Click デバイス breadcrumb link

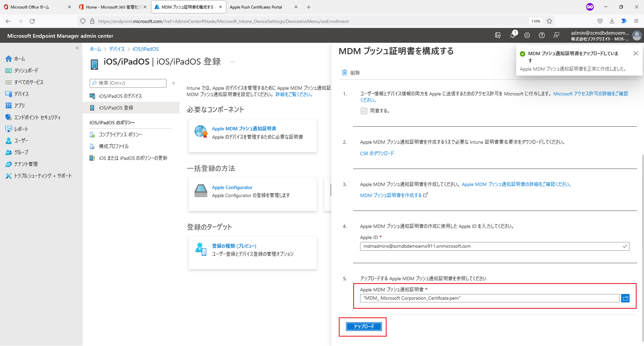coord(117,49)
